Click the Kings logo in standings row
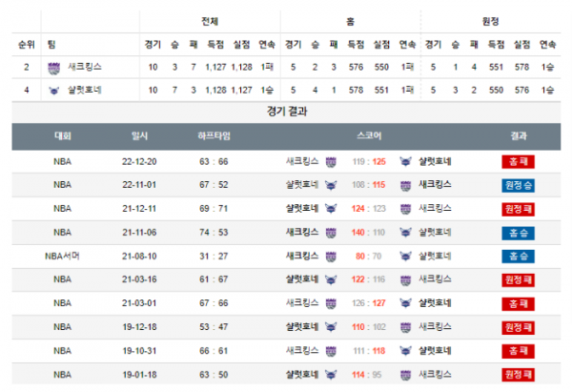 54,68
